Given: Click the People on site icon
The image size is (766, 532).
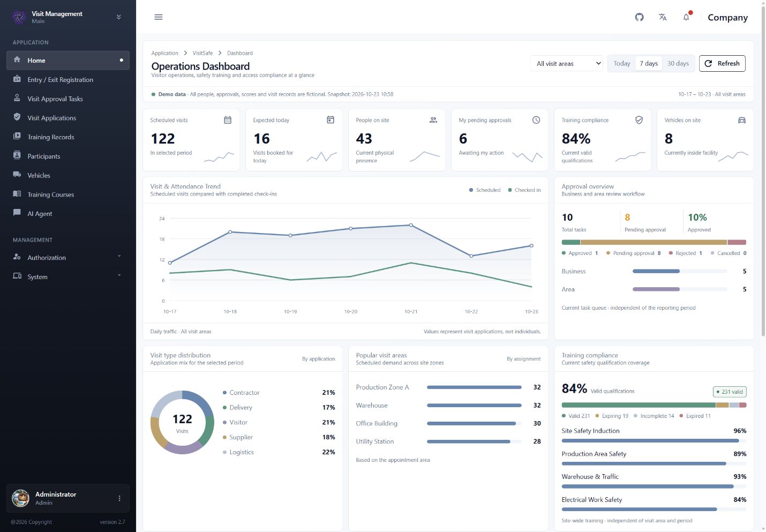Looking at the screenshot, I should tap(433, 120).
